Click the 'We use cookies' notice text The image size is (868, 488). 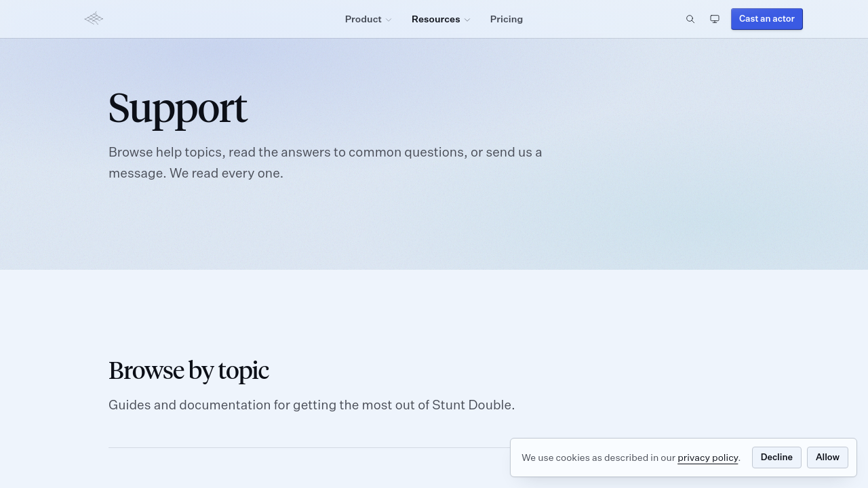pyautogui.click(x=631, y=457)
